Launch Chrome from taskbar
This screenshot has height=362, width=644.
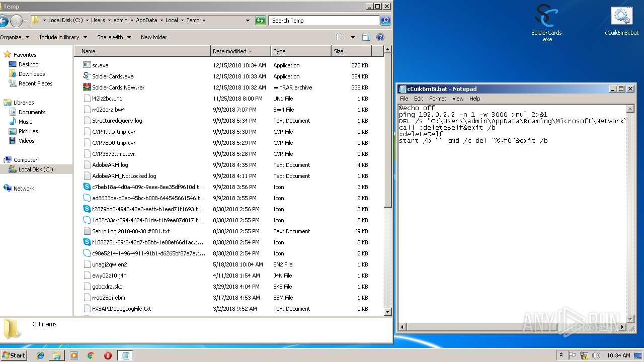pos(91,355)
